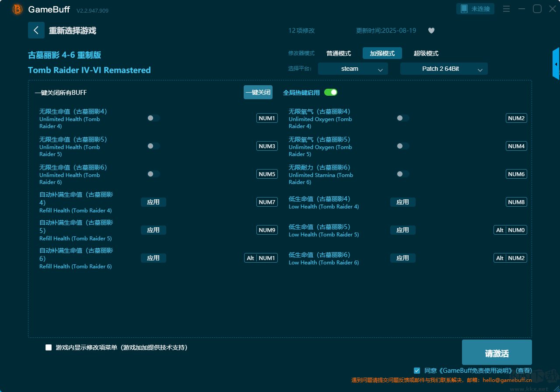Apply Refill Health (Tomb Raider 4)
560x392 pixels.
pos(153,202)
